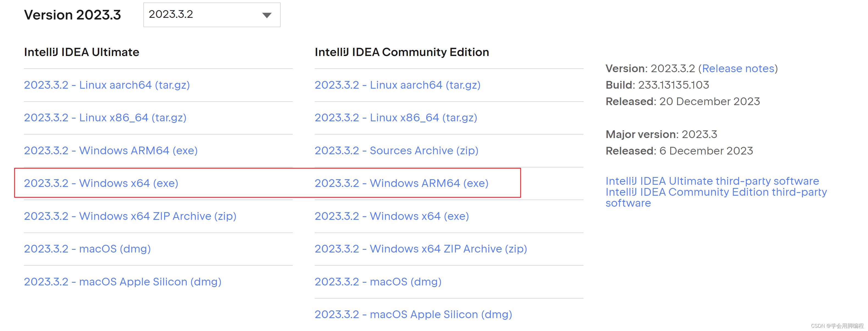Open IntelliJ IDEA Ultimate third-party software link
868x331 pixels.
tap(712, 181)
